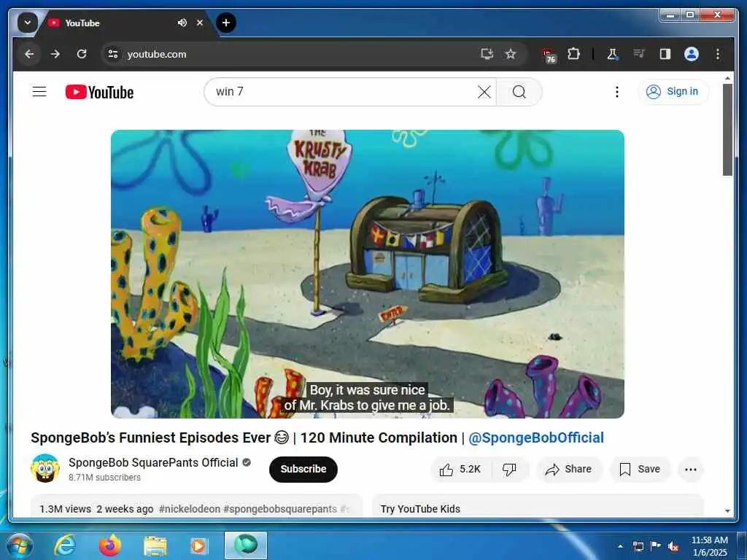Open a new tab with plus button
747x560 pixels.
click(x=226, y=23)
